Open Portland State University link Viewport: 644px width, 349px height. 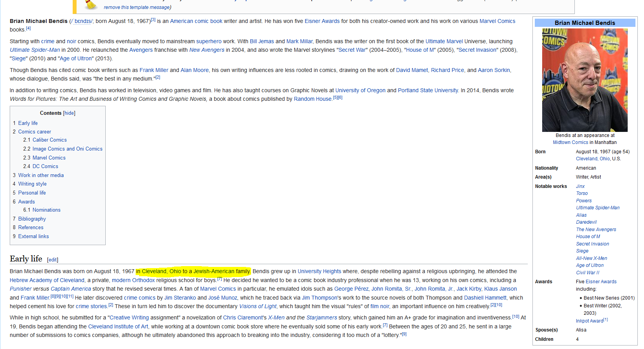428,91
